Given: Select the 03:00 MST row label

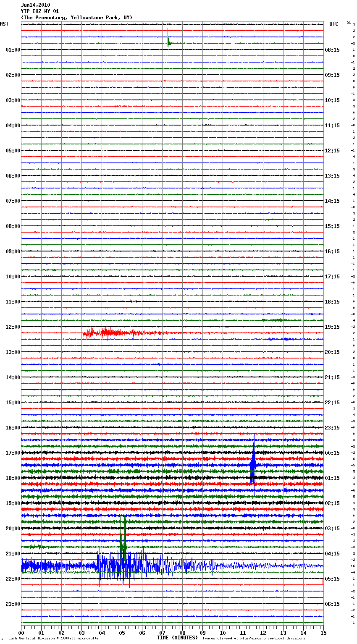Looking at the screenshot, I should (13, 100).
